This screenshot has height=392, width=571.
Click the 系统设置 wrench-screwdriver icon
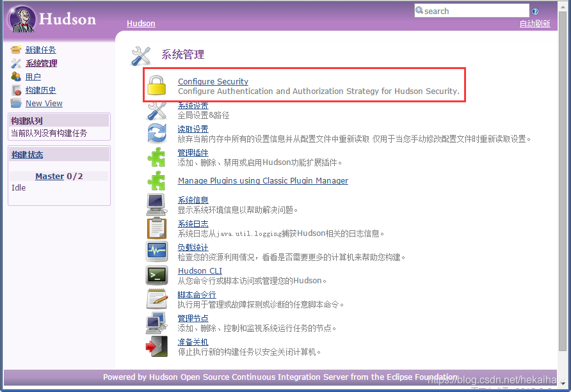point(157,111)
